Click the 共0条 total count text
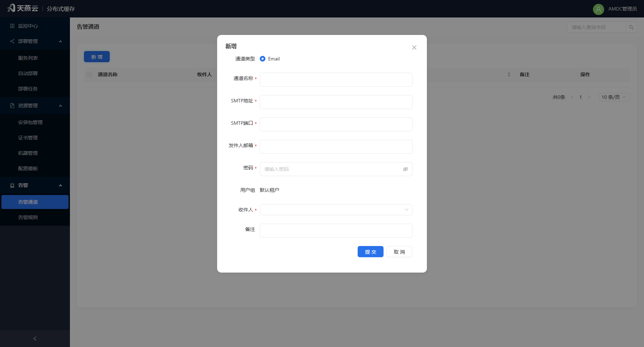 (559, 97)
